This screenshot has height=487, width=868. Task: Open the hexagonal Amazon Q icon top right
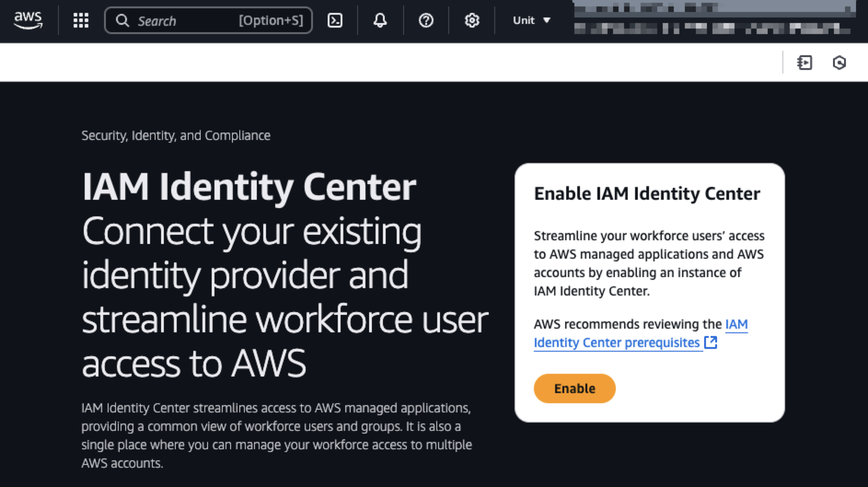pyautogui.click(x=839, y=62)
